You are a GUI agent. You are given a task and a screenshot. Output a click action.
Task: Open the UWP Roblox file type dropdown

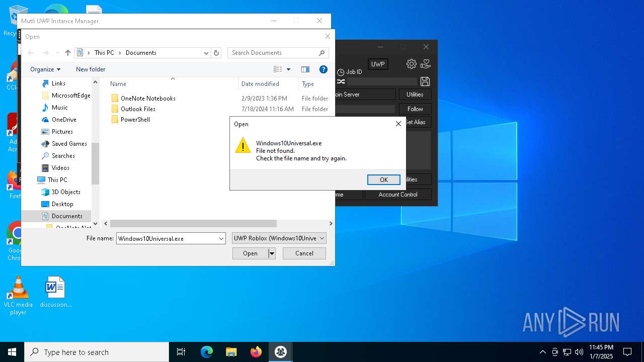pos(279,238)
